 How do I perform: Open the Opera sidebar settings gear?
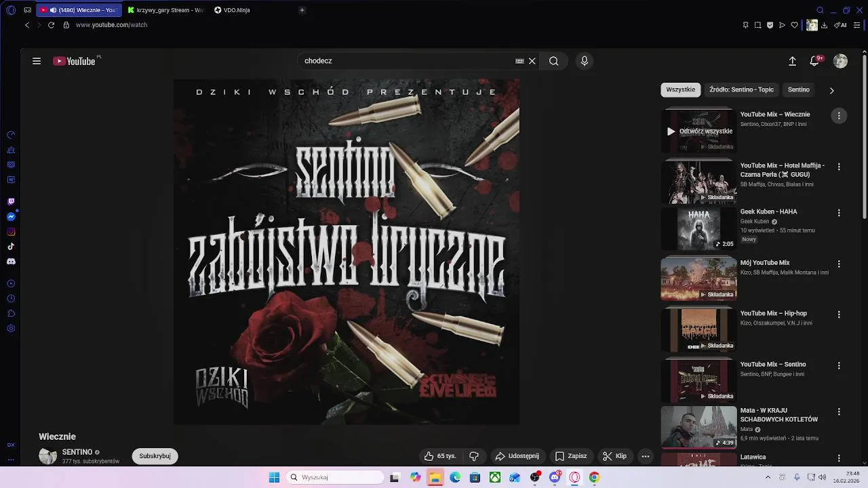[11, 329]
